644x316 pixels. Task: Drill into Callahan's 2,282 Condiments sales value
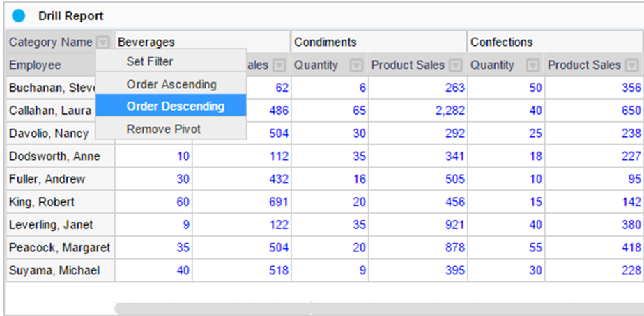click(451, 111)
